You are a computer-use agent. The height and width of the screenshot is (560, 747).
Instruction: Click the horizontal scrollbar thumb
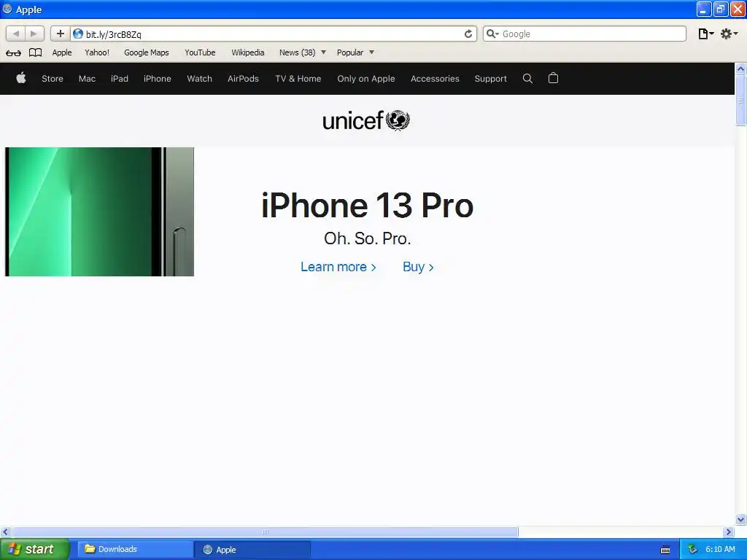(265, 532)
